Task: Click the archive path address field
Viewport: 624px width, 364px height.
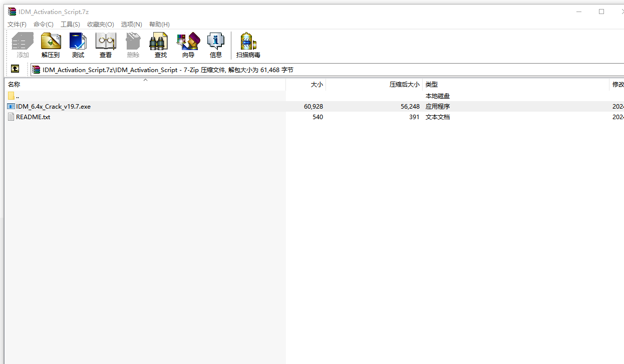Action: [328, 70]
